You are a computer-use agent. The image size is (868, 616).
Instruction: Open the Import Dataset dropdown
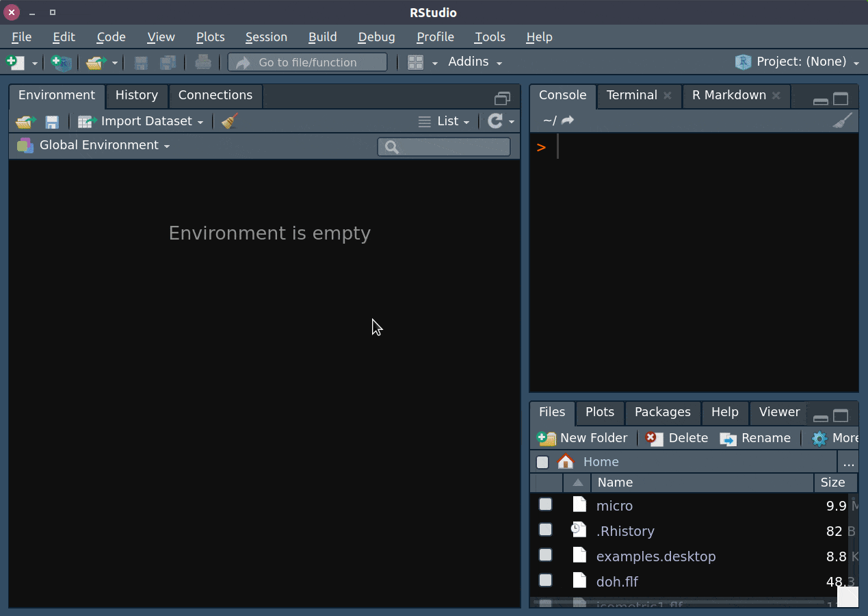(x=141, y=121)
